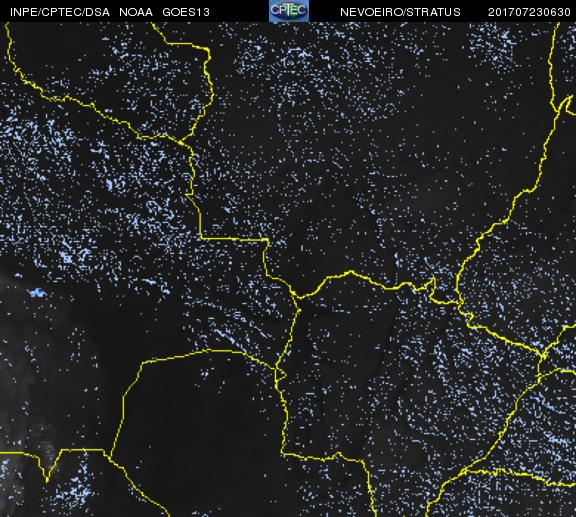The width and height of the screenshot is (576, 517).
Task: Click the NOAA label in header
Action: point(136,12)
